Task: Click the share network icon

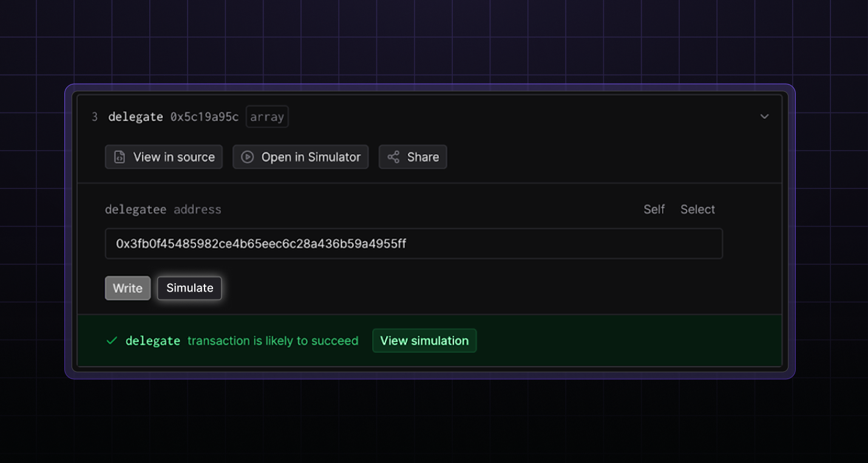Action: click(393, 157)
